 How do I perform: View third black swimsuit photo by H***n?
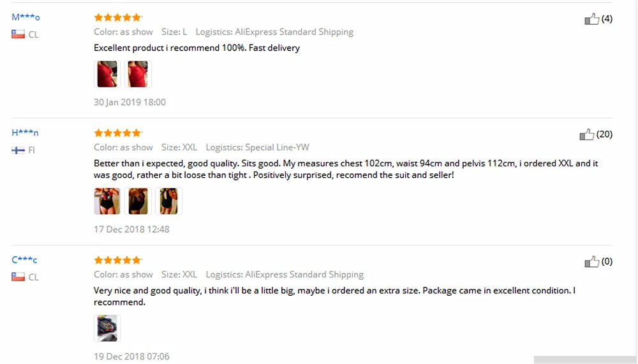[168, 201]
